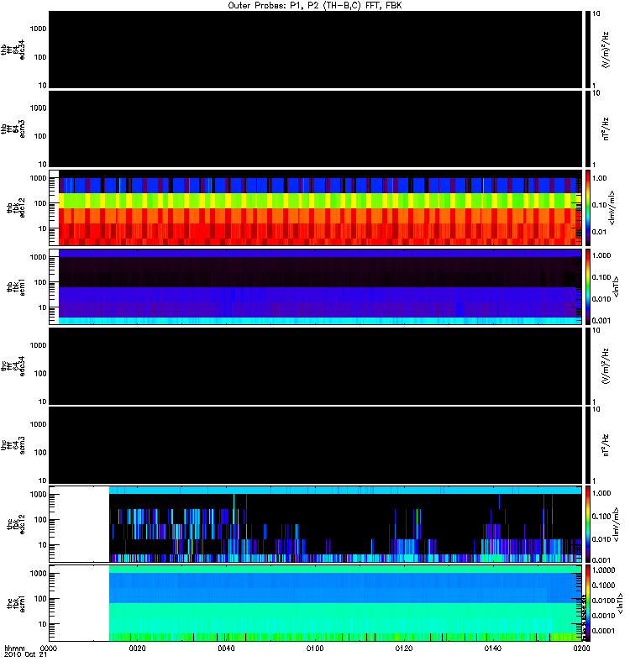This screenshot has width=630, height=672.
Task: Click the "2010 Oct 21" date label
Action: click(25, 655)
